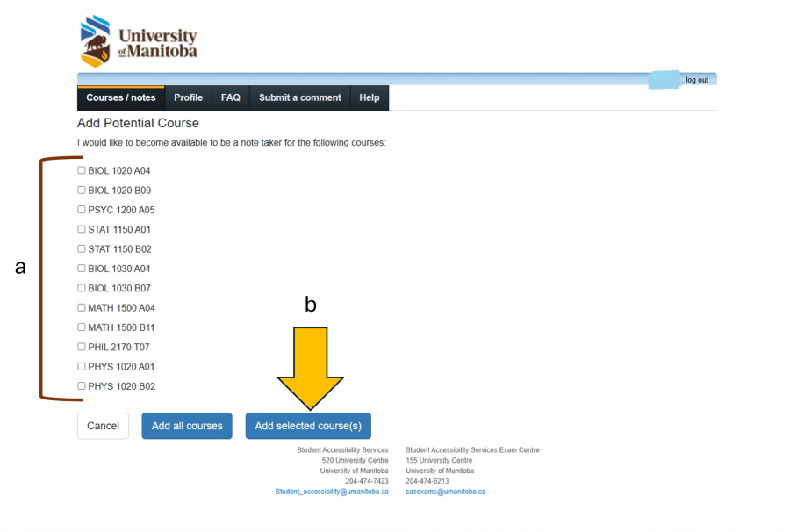Image resolution: width=790 pixels, height=532 pixels.
Task: Open the Help tab
Action: 369,97
